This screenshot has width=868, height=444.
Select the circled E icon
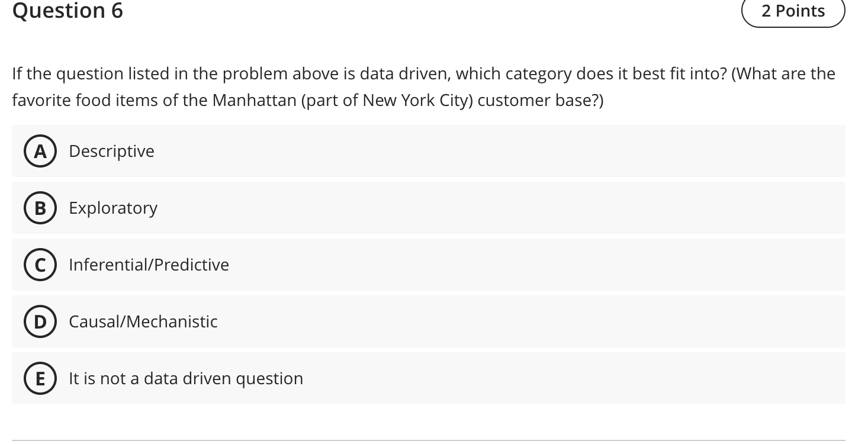coord(40,378)
